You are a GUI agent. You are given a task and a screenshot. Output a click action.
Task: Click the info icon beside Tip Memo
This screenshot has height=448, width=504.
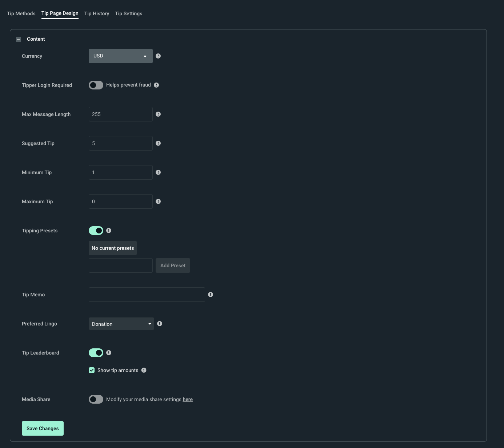tap(211, 294)
